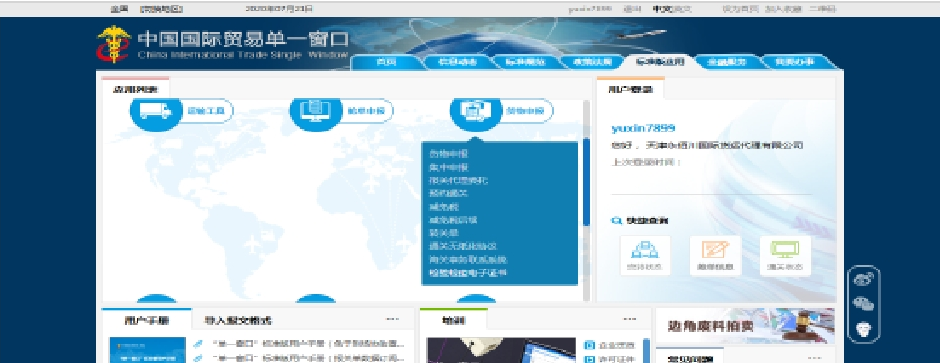Viewport: 940px width, 363px height.
Task: Choose 报关代理委托 in the dropdown menu
Action: pyautogui.click(x=459, y=180)
